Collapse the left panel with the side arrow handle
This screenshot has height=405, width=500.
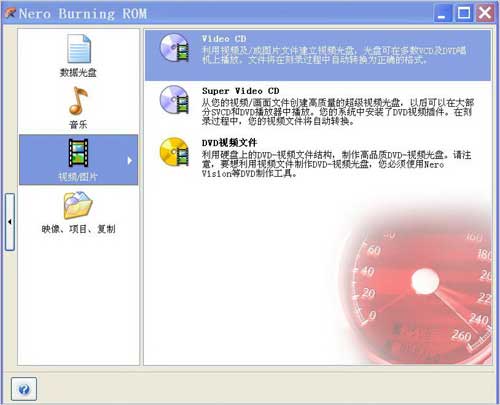coord(10,222)
